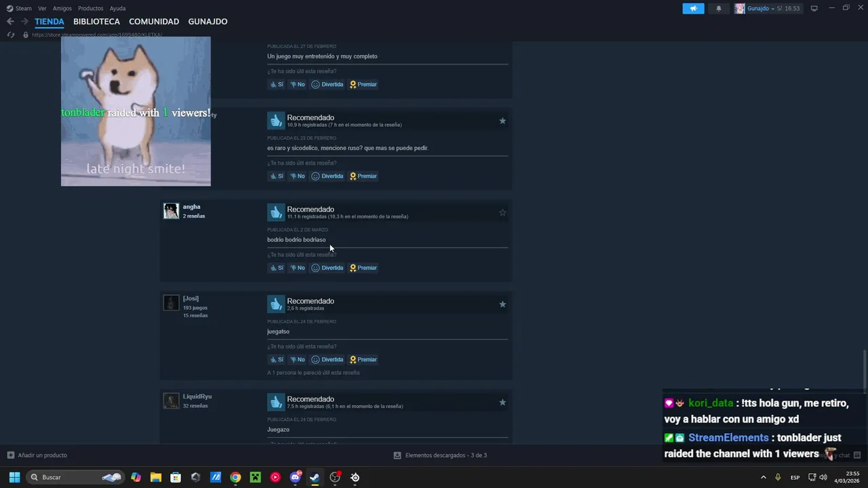Open angha's username link

[x=191, y=207]
